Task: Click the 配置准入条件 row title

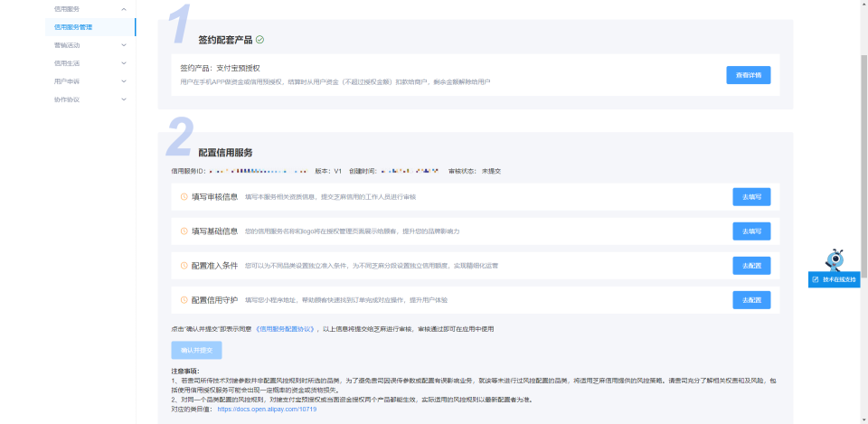Action: [x=215, y=265]
